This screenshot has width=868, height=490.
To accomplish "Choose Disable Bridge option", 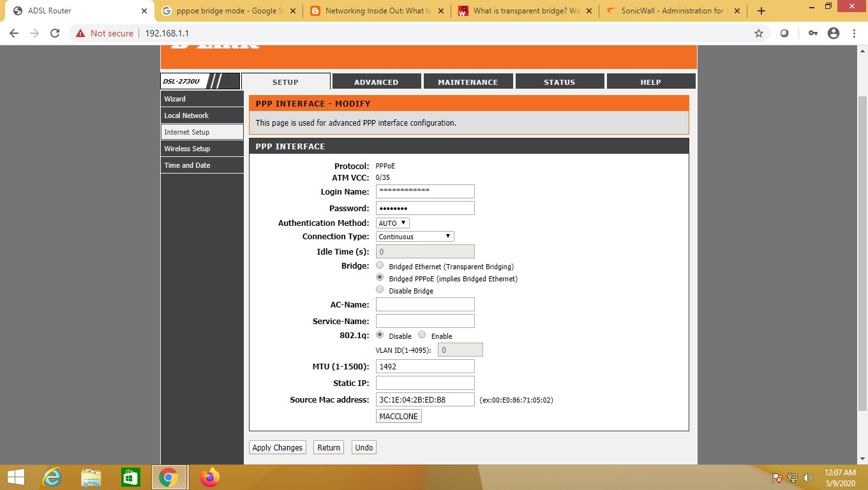I will pos(380,289).
